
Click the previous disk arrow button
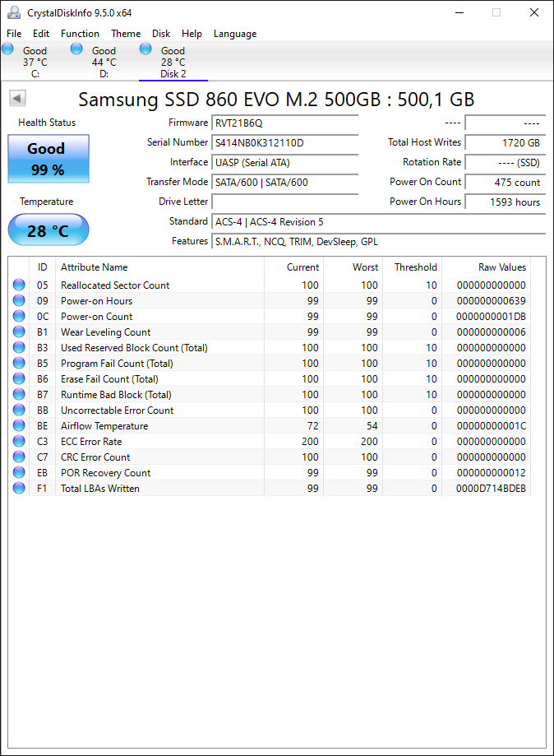point(17,99)
